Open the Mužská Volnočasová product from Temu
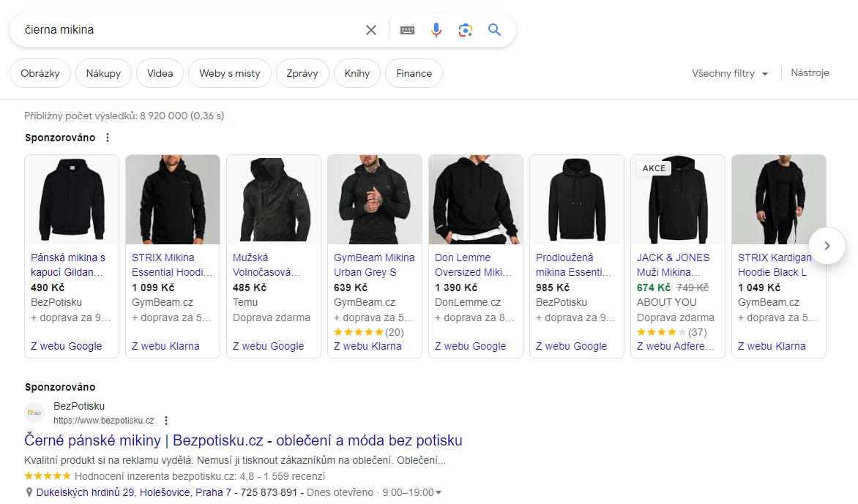This screenshot has width=858, height=504. (266, 265)
